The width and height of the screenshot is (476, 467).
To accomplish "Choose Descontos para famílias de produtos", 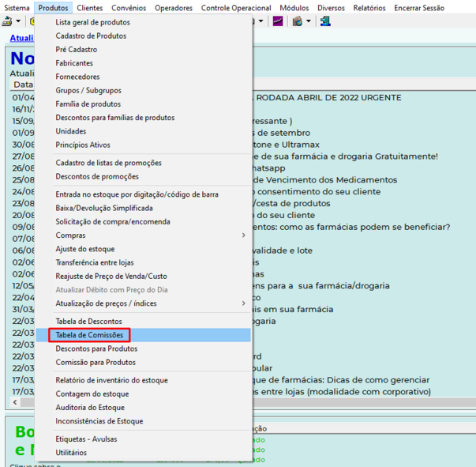I will (144, 118).
